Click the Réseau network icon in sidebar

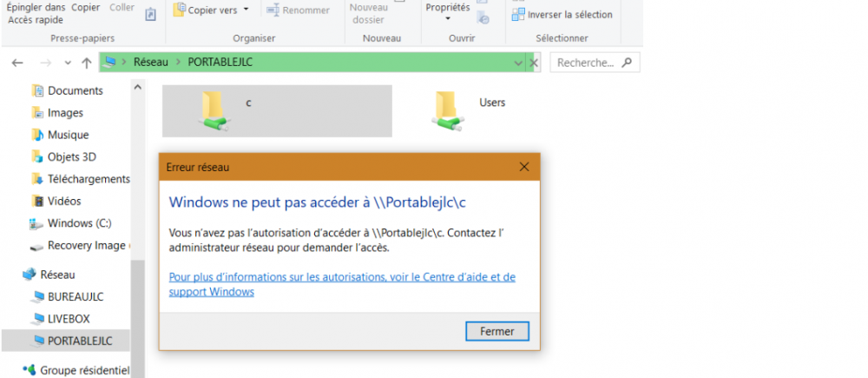(x=29, y=275)
